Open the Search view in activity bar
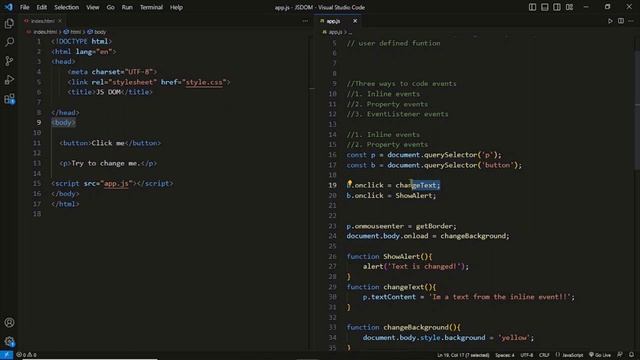 coord(9,42)
